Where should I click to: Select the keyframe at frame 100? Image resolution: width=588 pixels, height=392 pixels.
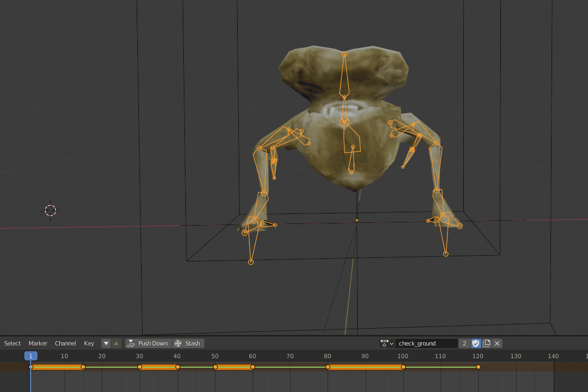point(403,367)
